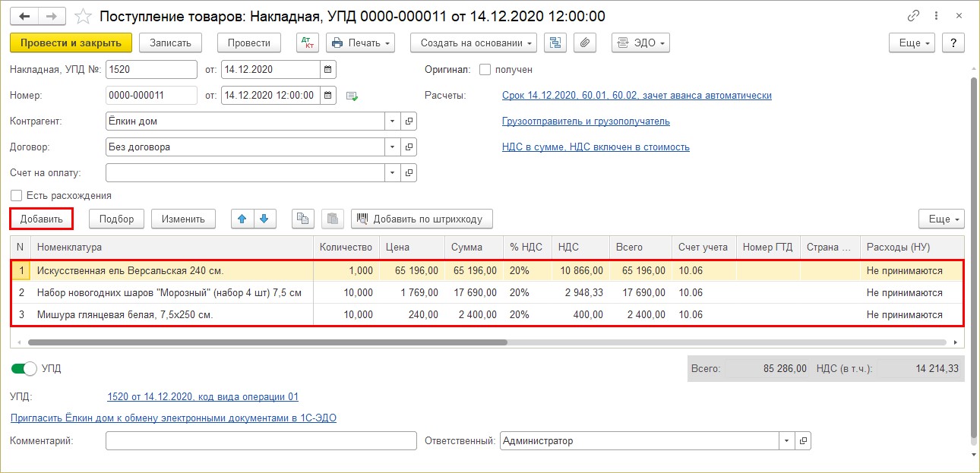Open the calendar for the Накладная date 14.12.2020

point(327,69)
